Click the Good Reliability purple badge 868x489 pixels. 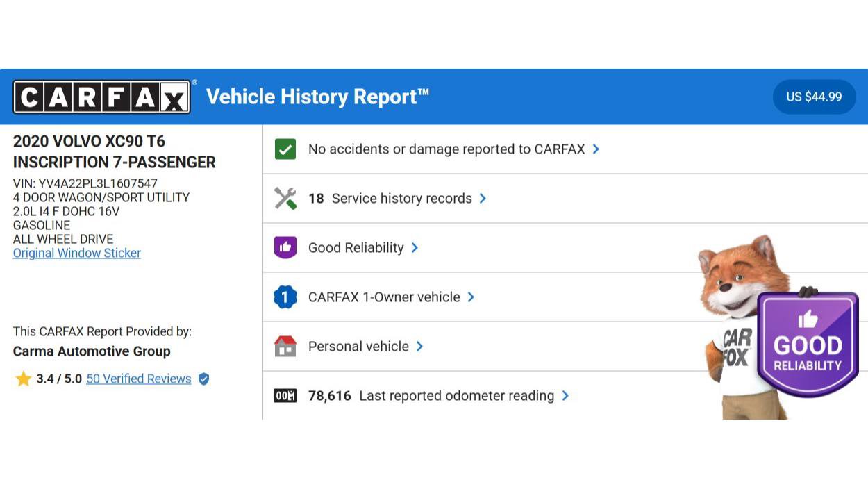pyautogui.click(x=808, y=344)
